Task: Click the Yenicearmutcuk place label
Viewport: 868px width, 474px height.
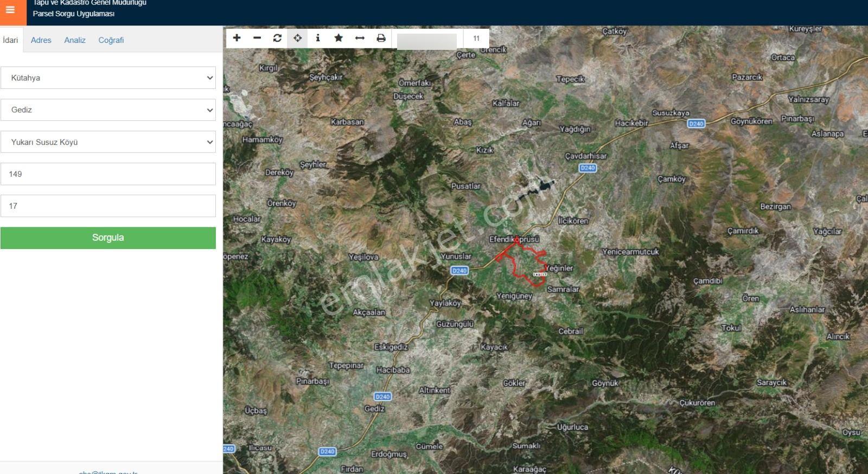Action: coord(630,252)
